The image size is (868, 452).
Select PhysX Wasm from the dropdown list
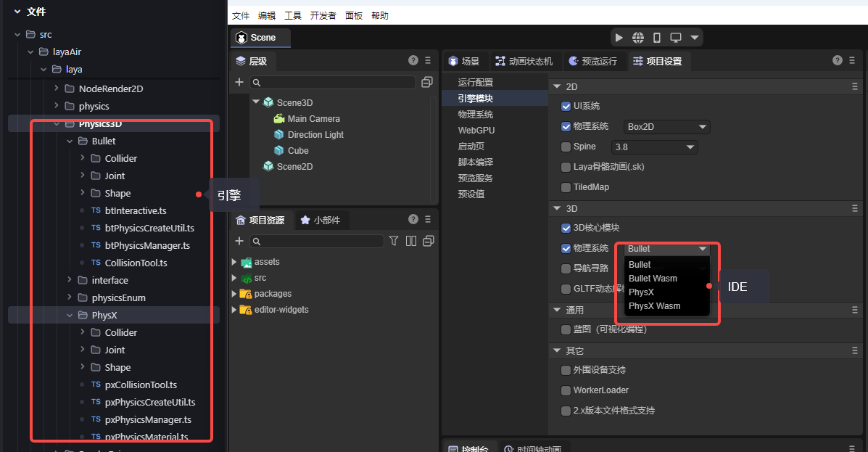[654, 306]
